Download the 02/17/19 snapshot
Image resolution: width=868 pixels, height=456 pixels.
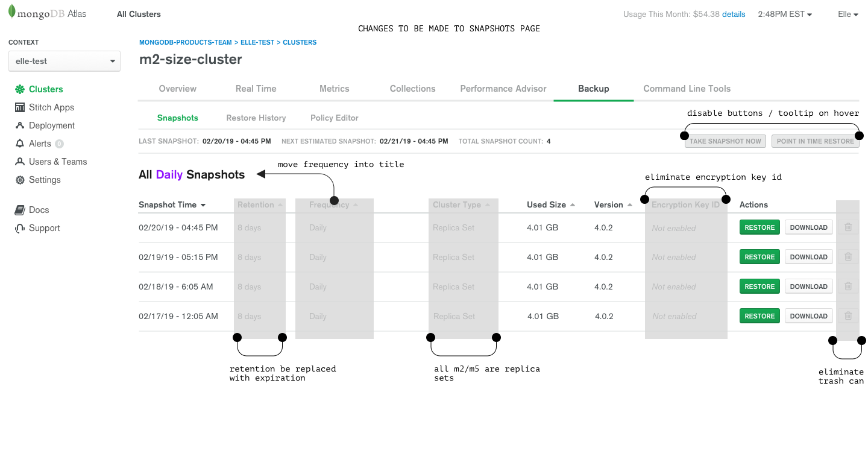pos(808,316)
